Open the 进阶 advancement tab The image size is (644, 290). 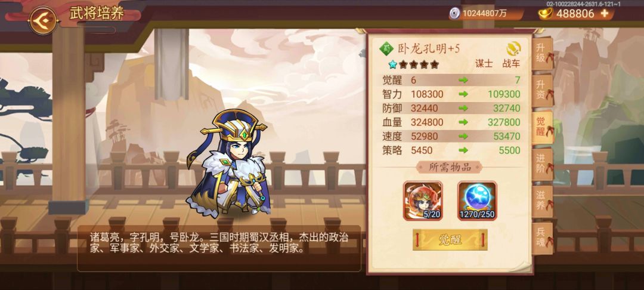542,163
